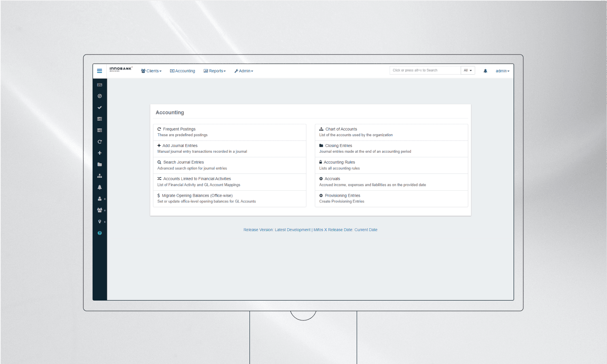Select the add-client person icon
This screenshot has height=364, width=607.
click(100, 198)
